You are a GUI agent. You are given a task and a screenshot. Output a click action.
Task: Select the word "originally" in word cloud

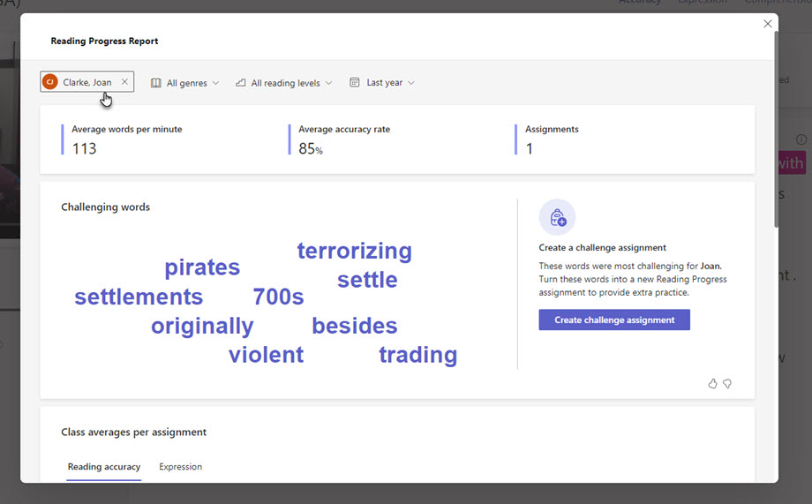202,327
